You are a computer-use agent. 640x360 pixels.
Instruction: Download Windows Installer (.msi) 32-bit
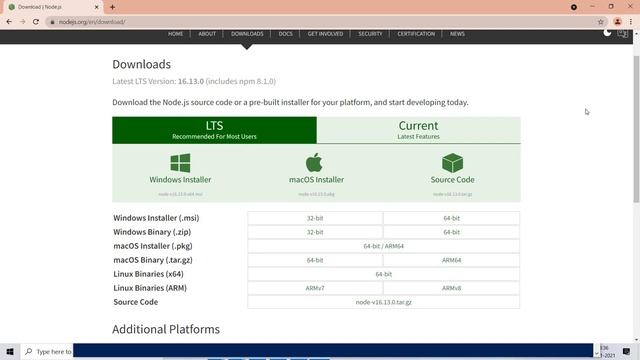pos(315,218)
